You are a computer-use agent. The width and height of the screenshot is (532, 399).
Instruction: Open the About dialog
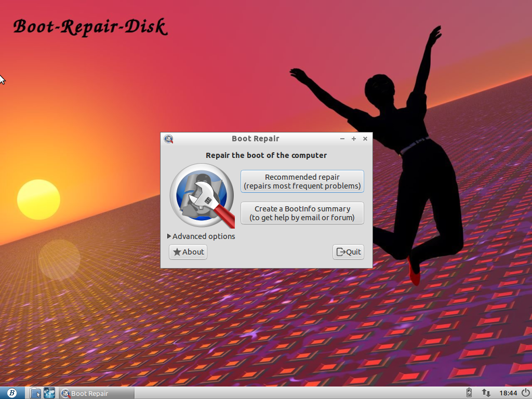tap(188, 252)
